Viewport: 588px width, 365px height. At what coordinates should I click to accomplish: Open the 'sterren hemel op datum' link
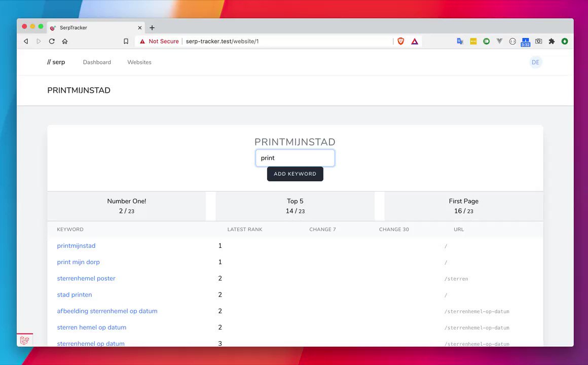92,327
